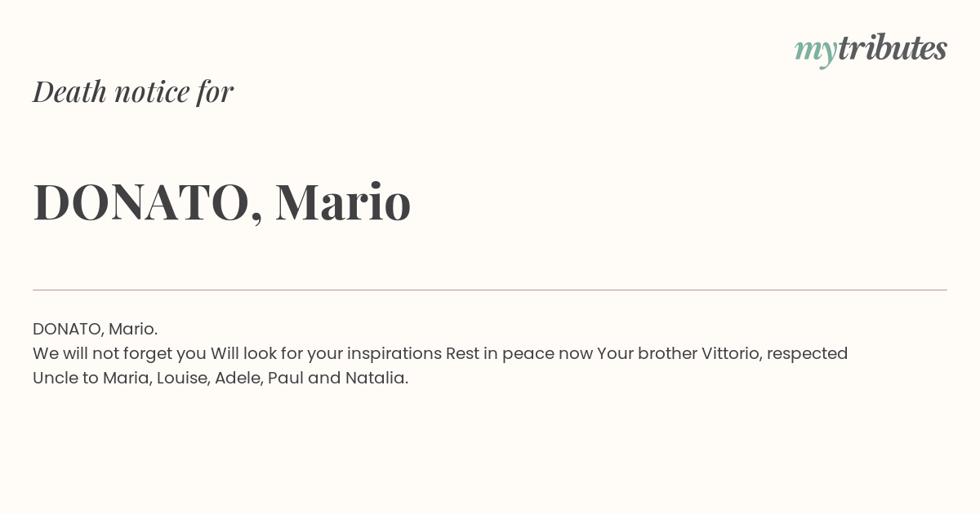The image size is (980, 514).
Task: Click the name "Maria," in the last line
Action: (x=127, y=379)
